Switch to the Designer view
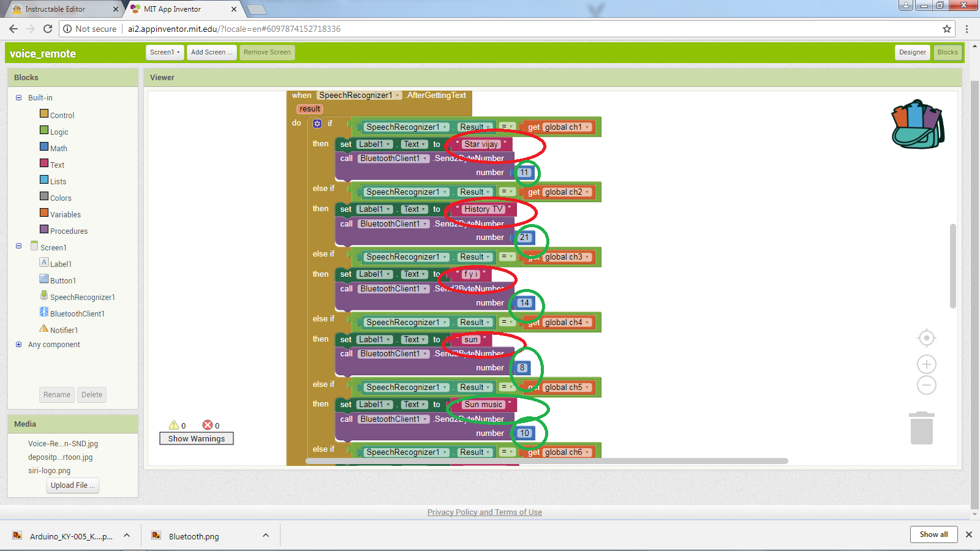Image resolution: width=980 pixels, height=551 pixels. (913, 53)
